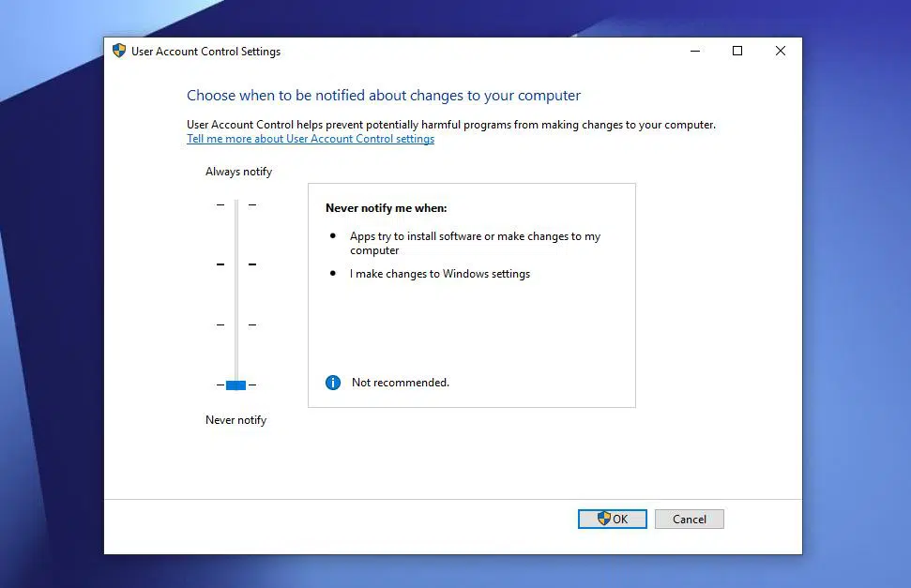
Task: Click the 'User Account Control helps prevent' description
Action: click(451, 125)
